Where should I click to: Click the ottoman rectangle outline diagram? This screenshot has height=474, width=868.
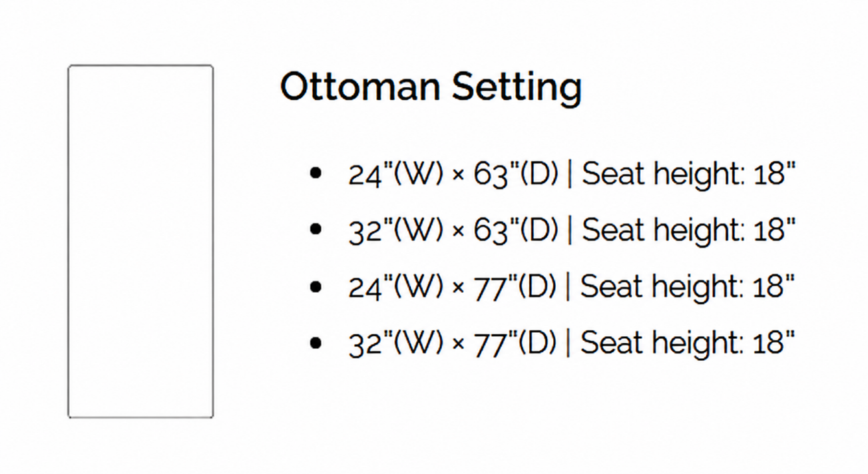[141, 242]
